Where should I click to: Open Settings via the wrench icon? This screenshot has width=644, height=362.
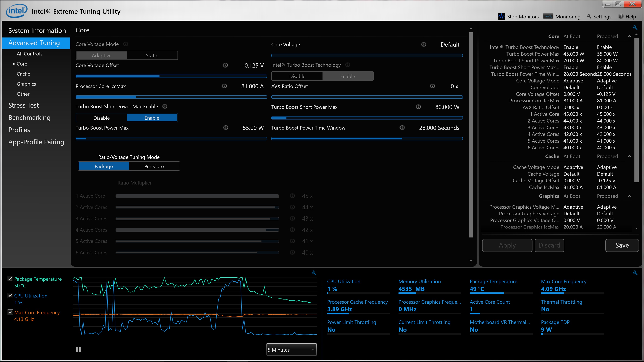(x=589, y=16)
